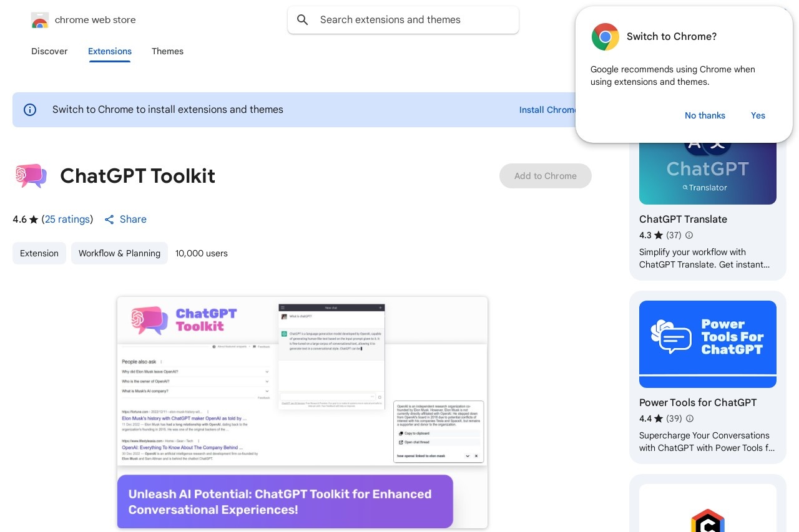Click the ChatGPT Toolkit heading
This screenshot has height=532, width=799.
tap(138, 176)
